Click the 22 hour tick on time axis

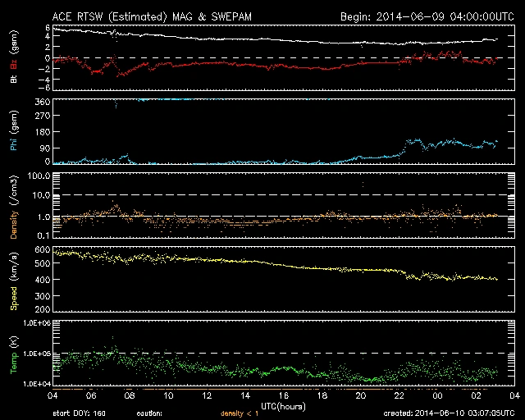tap(399, 395)
